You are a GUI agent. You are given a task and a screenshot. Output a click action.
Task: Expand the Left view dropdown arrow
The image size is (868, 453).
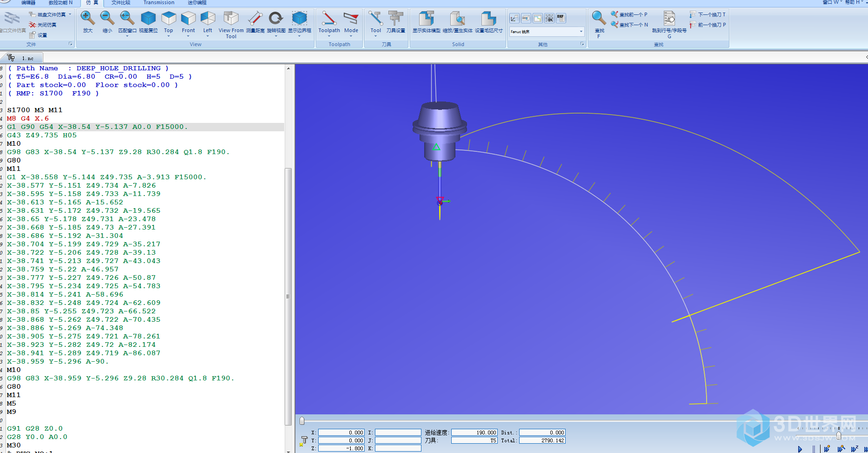[207, 36]
